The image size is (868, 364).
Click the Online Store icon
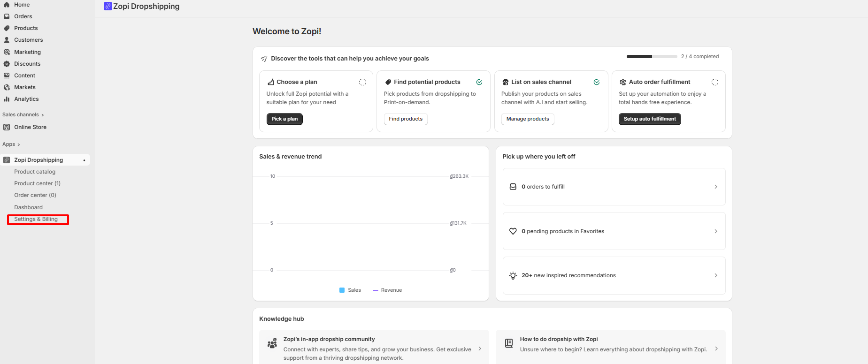click(7, 127)
